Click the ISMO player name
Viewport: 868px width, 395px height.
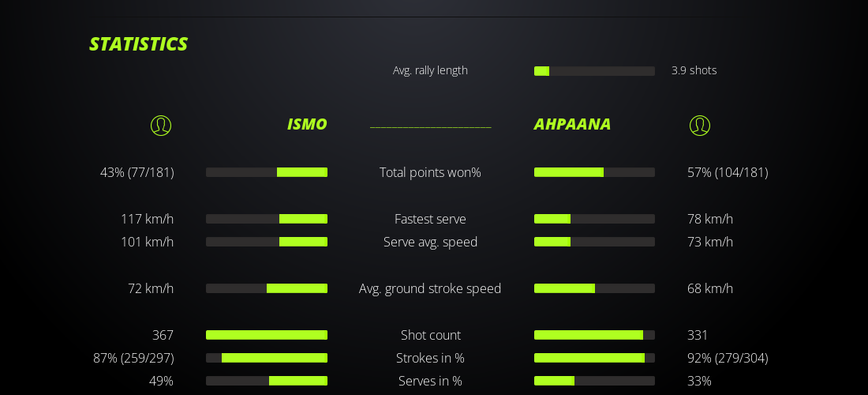tap(307, 125)
